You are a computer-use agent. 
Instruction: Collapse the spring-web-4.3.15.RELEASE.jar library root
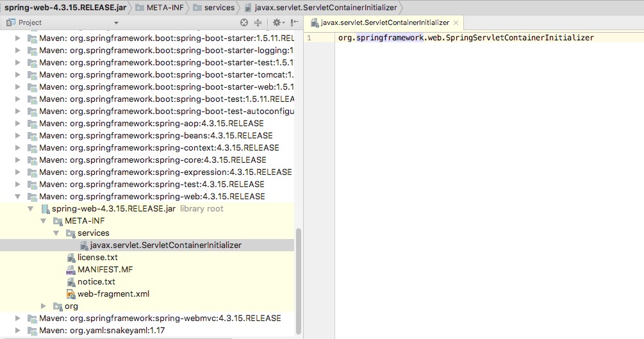pos(30,209)
